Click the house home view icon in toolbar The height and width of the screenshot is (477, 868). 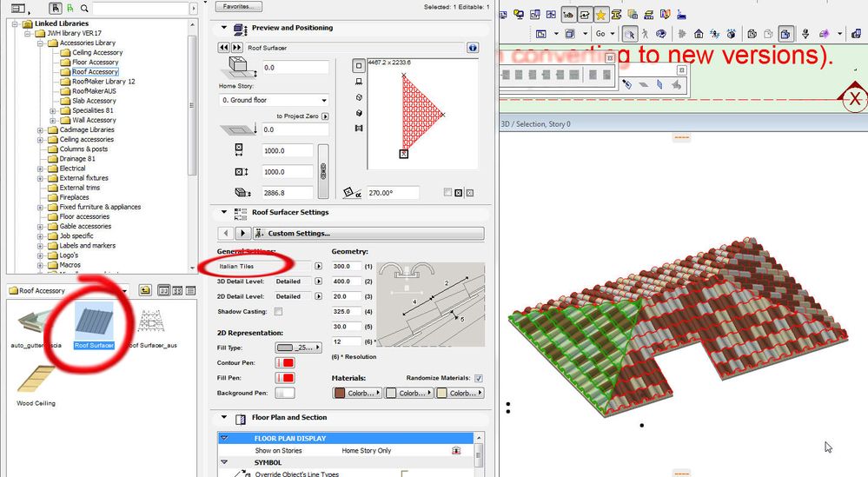tap(699, 34)
